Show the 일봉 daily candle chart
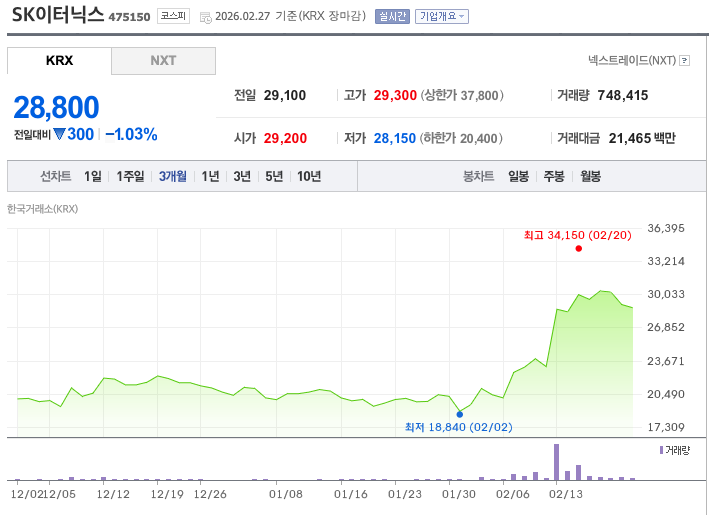Screen dimensions: 709x515 click(518, 176)
